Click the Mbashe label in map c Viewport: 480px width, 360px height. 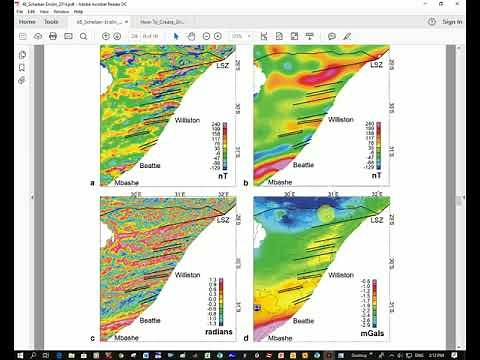(127, 338)
